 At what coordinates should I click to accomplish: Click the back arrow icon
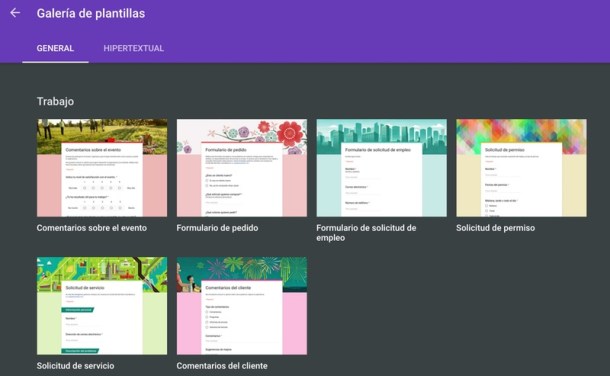pos(15,13)
